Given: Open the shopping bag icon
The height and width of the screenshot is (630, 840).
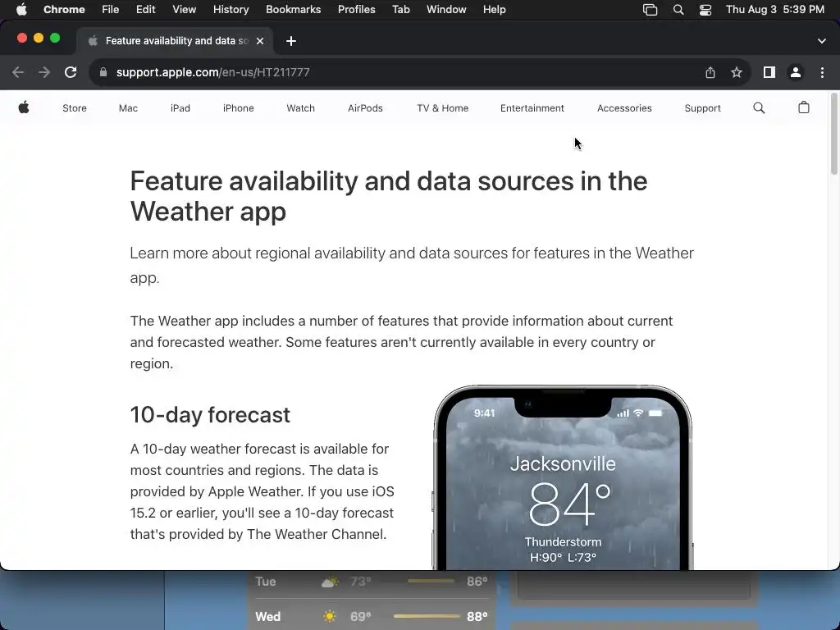Looking at the screenshot, I should click(804, 107).
